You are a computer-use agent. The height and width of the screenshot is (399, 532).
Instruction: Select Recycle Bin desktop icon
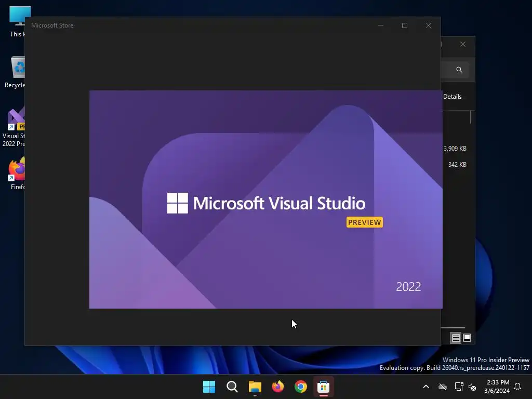tap(15, 72)
